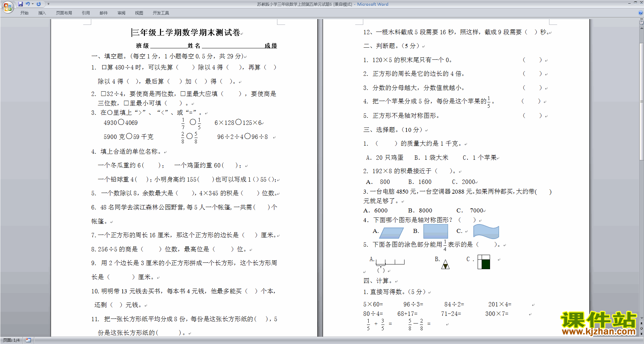644x344 pixels.
Task: Switch to the 插入 ribbon tab
Action: [x=42, y=13]
